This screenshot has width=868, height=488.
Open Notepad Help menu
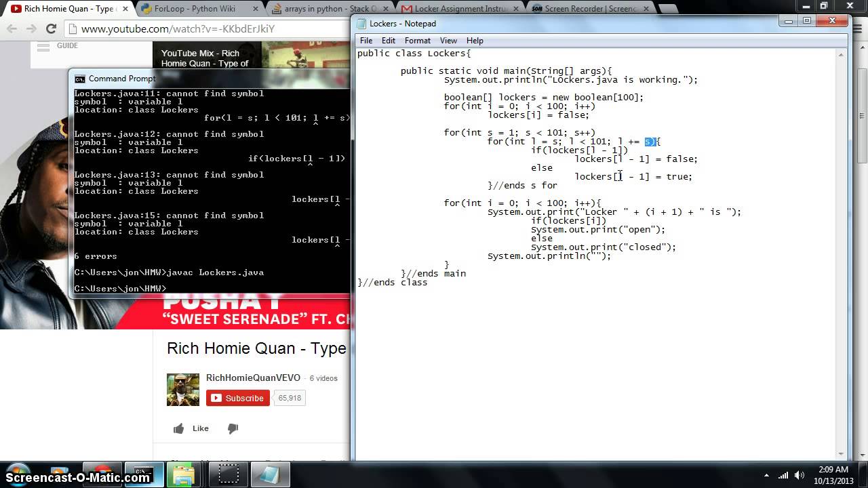[475, 41]
